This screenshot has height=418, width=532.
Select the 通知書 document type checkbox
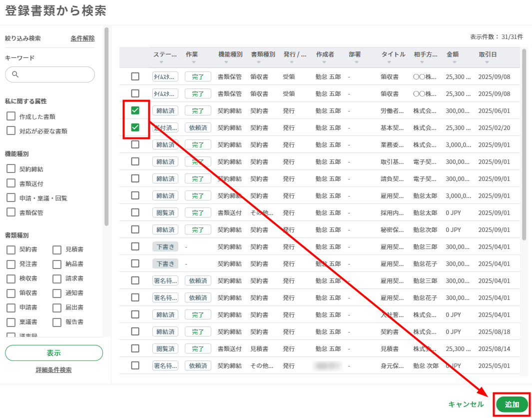(57, 293)
